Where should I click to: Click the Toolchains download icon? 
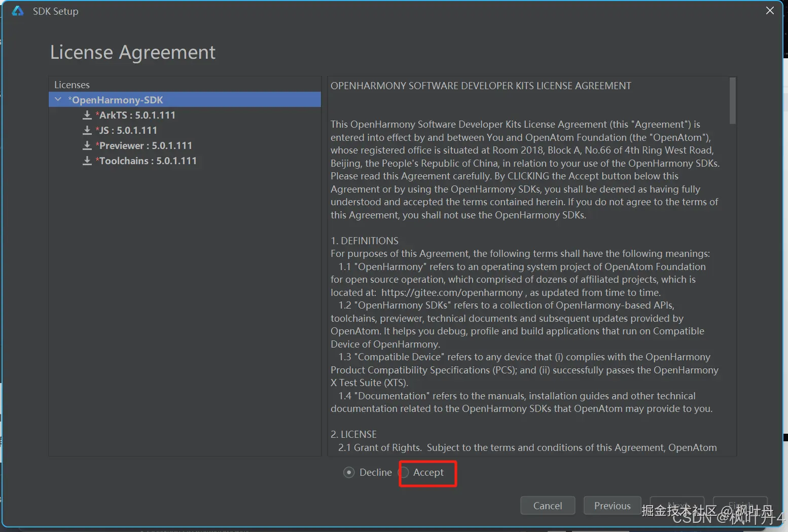[87, 161]
